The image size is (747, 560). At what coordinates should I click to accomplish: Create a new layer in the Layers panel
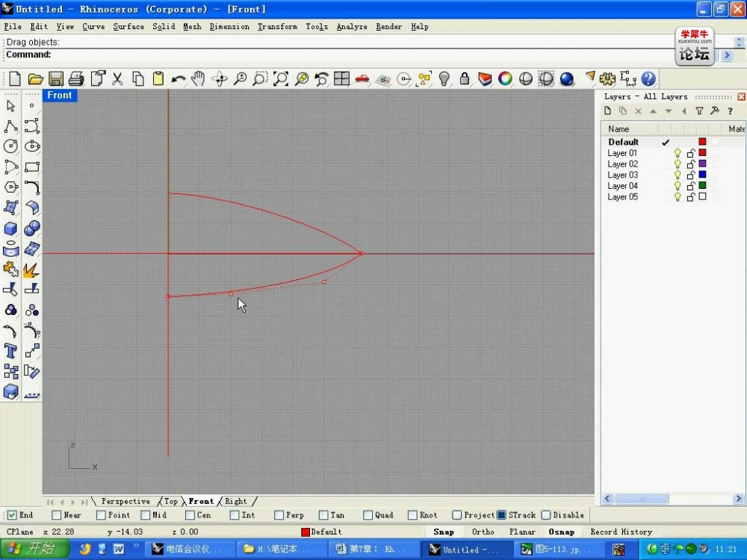607,111
